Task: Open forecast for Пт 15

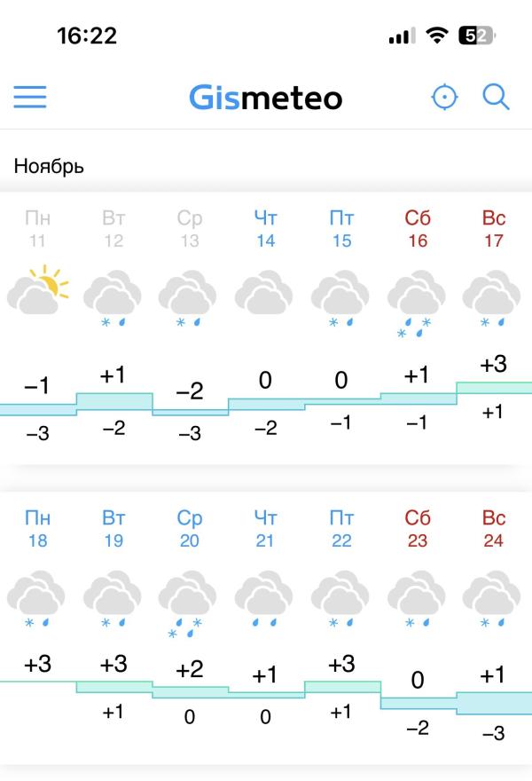Action: coord(341,229)
